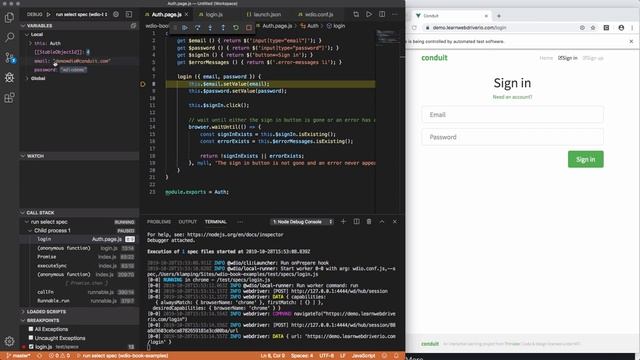Image resolution: width=640 pixels, height=360 pixels.
Task: Click Step Into in the debug toolbar
Action: click(210, 28)
